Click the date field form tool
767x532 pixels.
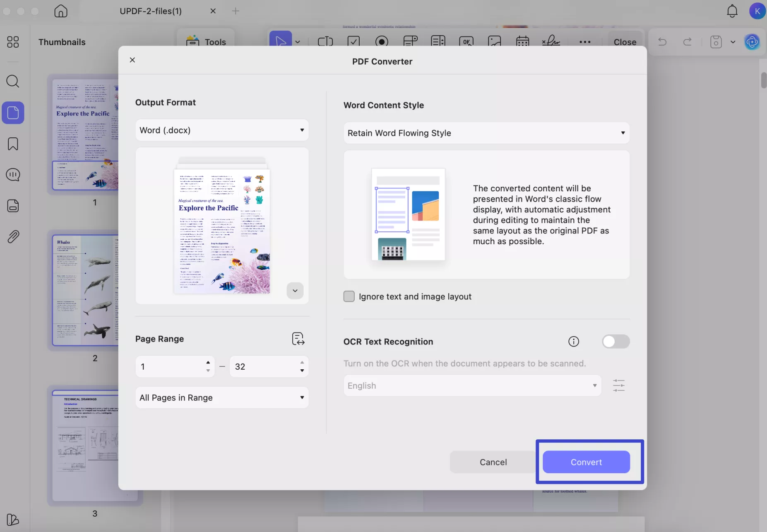523,41
